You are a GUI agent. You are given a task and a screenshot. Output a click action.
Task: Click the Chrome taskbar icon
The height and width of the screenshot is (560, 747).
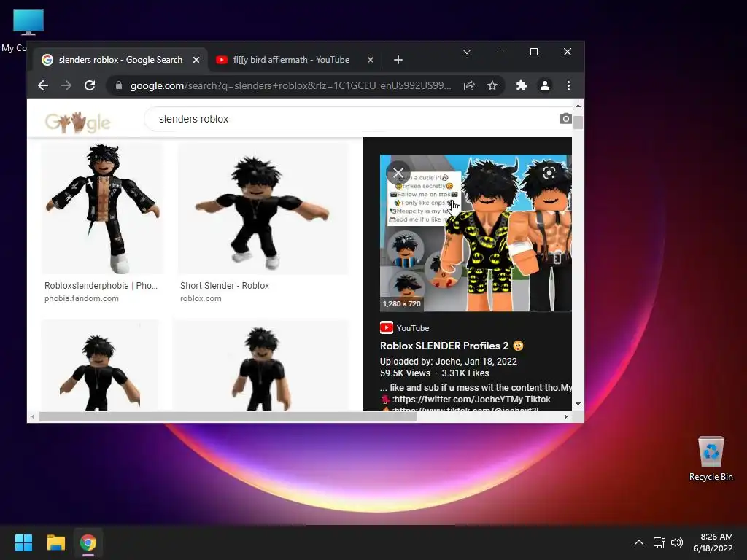click(x=88, y=542)
